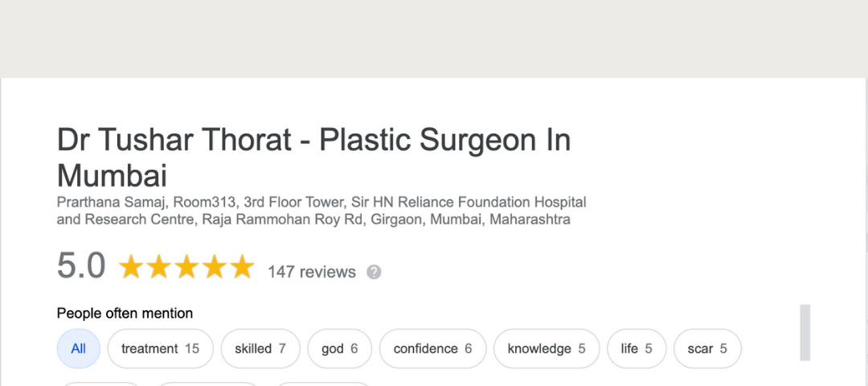
Task: Show reviews mentioning "life"
Action: click(x=637, y=348)
